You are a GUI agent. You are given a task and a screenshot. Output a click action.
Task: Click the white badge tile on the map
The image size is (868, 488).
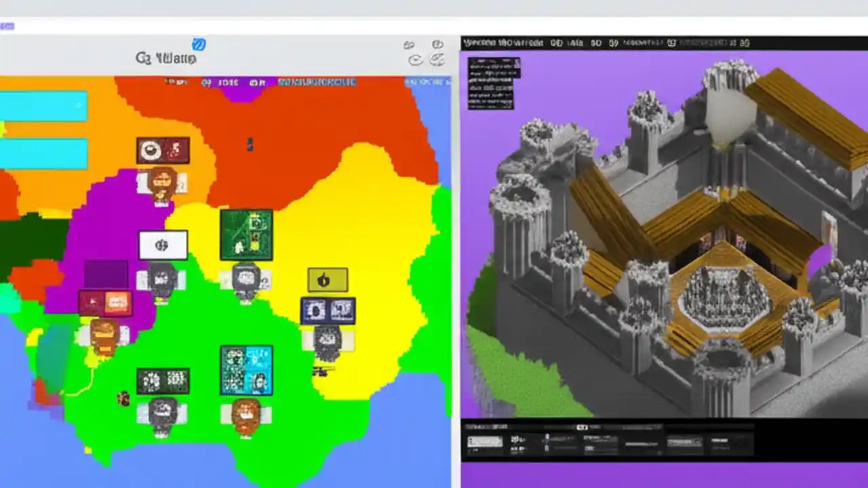pyautogui.click(x=163, y=245)
